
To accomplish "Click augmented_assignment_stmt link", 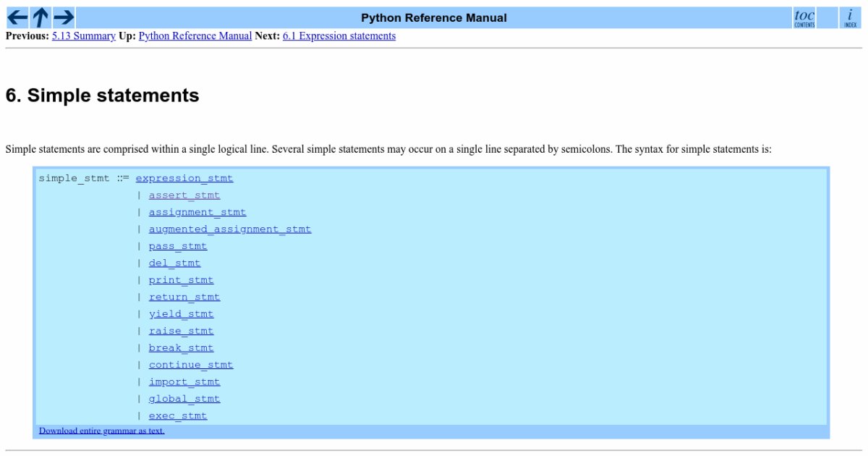I will tap(230, 229).
